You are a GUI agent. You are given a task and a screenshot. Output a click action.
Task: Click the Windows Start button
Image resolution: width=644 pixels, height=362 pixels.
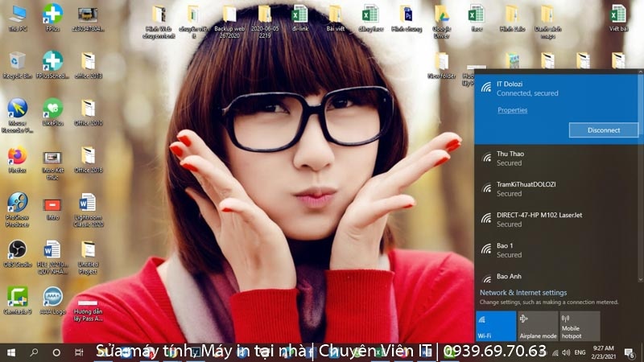tap(11, 352)
